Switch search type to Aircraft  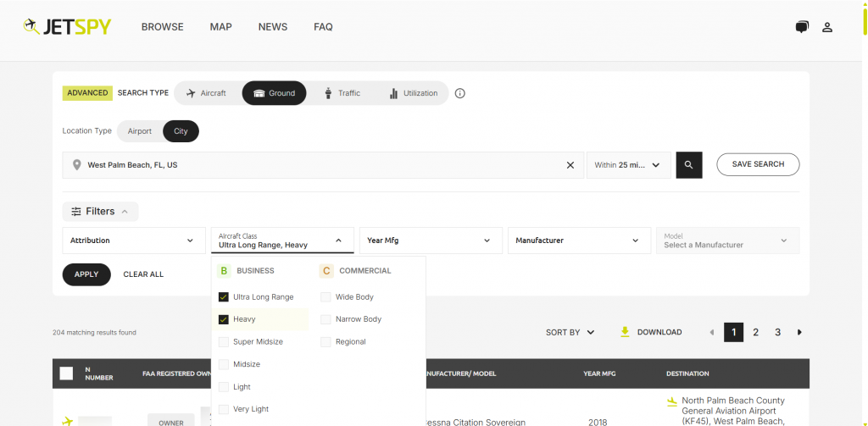click(x=207, y=93)
